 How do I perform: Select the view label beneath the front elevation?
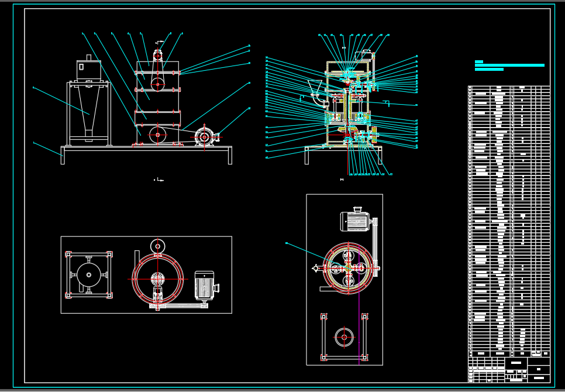(159, 180)
